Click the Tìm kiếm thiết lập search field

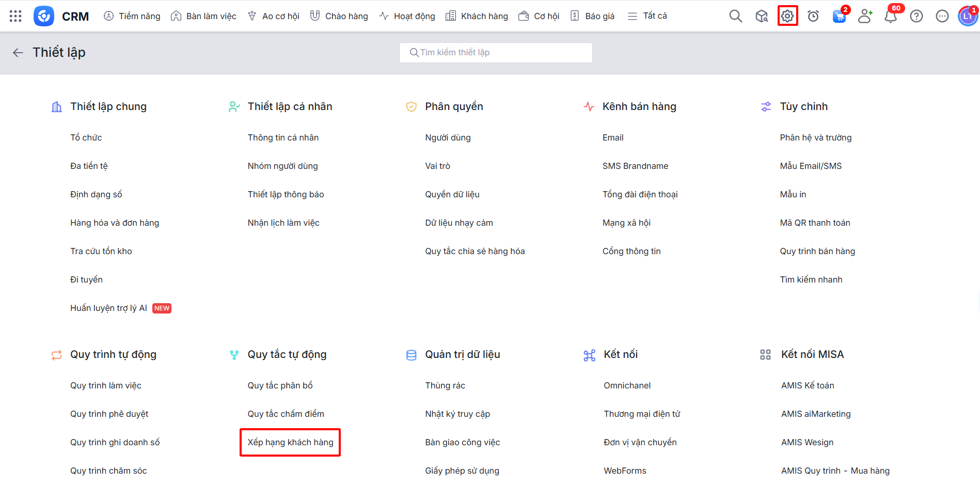click(496, 53)
